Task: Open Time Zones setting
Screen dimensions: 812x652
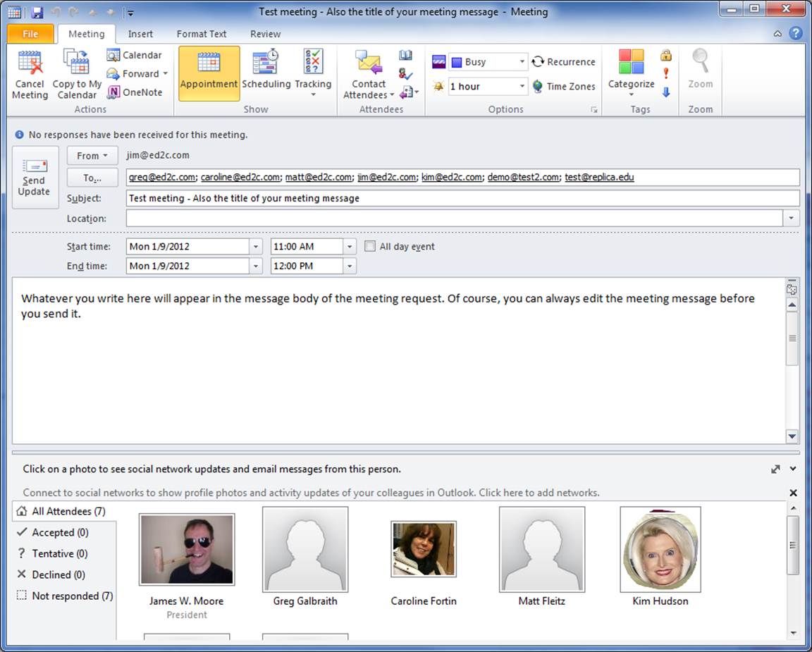Action: coord(539,86)
